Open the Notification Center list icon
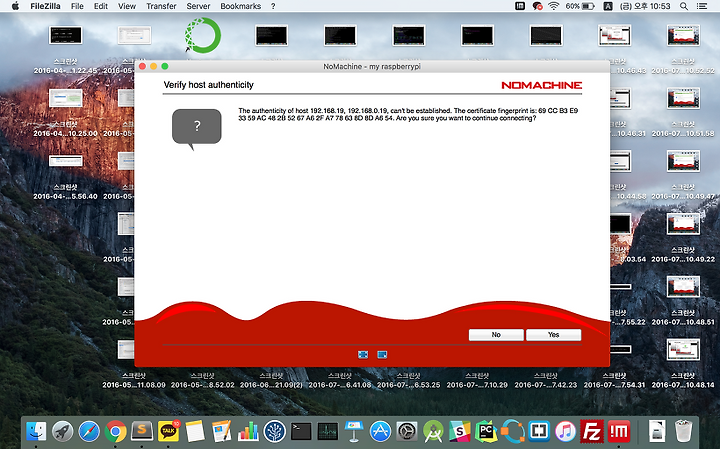This screenshot has height=449, width=720. (x=702, y=6)
